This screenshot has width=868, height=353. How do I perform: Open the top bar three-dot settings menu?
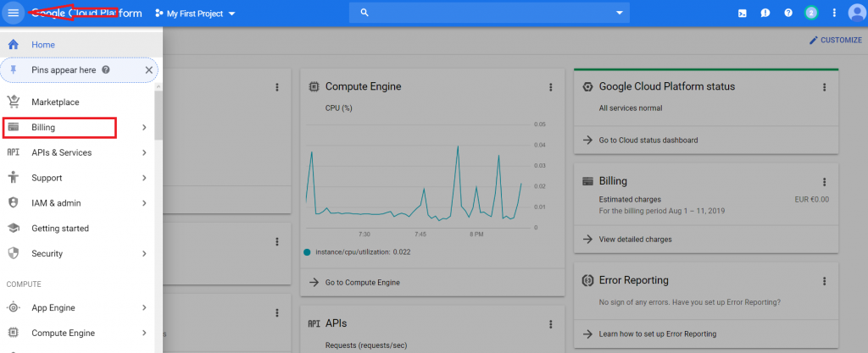pyautogui.click(x=834, y=14)
